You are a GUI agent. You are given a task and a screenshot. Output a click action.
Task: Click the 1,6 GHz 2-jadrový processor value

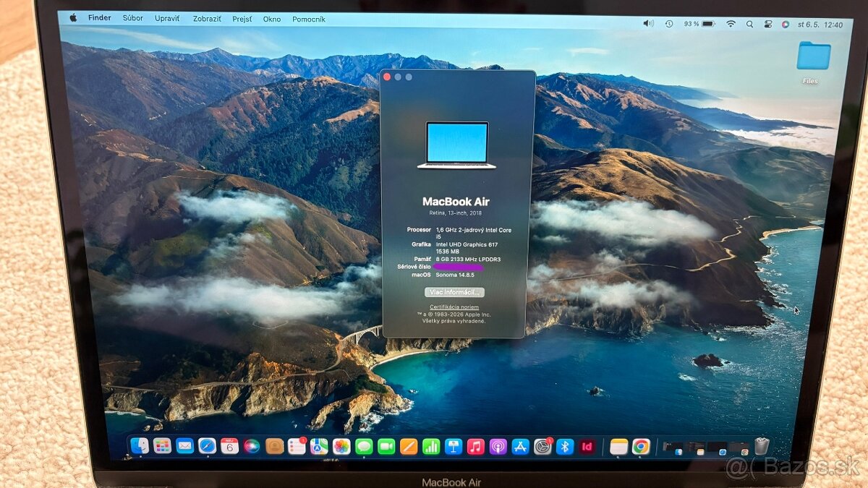(x=473, y=233)
